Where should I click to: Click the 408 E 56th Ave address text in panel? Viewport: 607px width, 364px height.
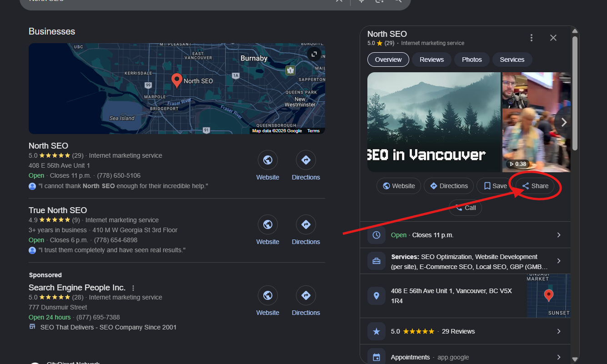click(451, 296)
